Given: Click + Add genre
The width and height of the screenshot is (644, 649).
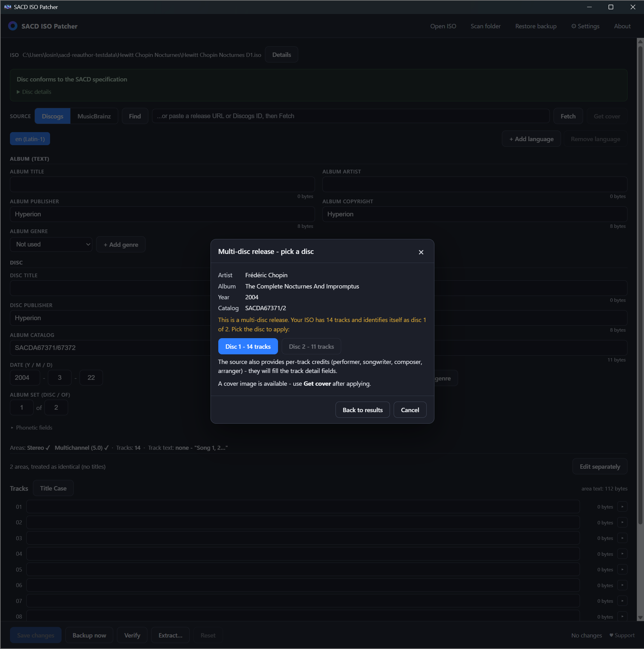Looking at the screenshot, I should point(121,244).
